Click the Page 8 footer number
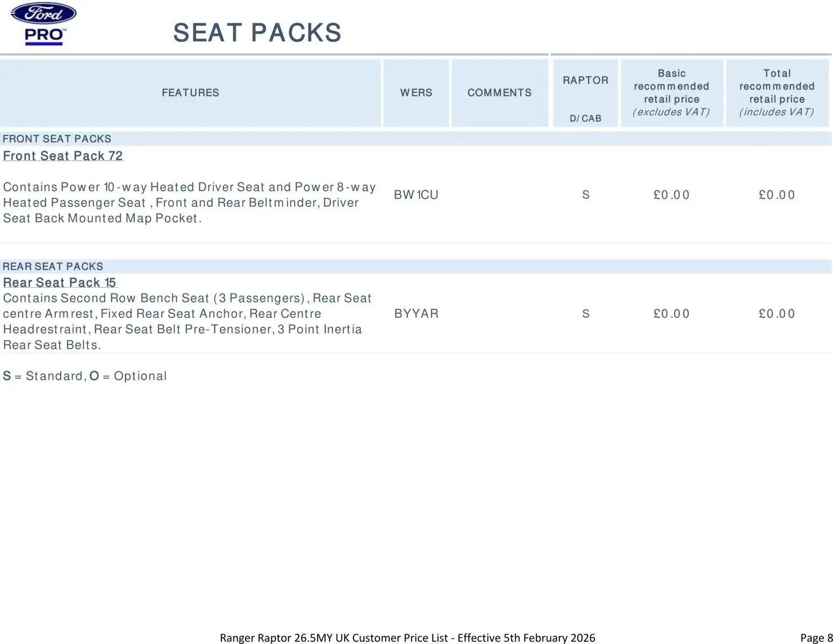This screenshot has width=833, height=644. (816, 638)
